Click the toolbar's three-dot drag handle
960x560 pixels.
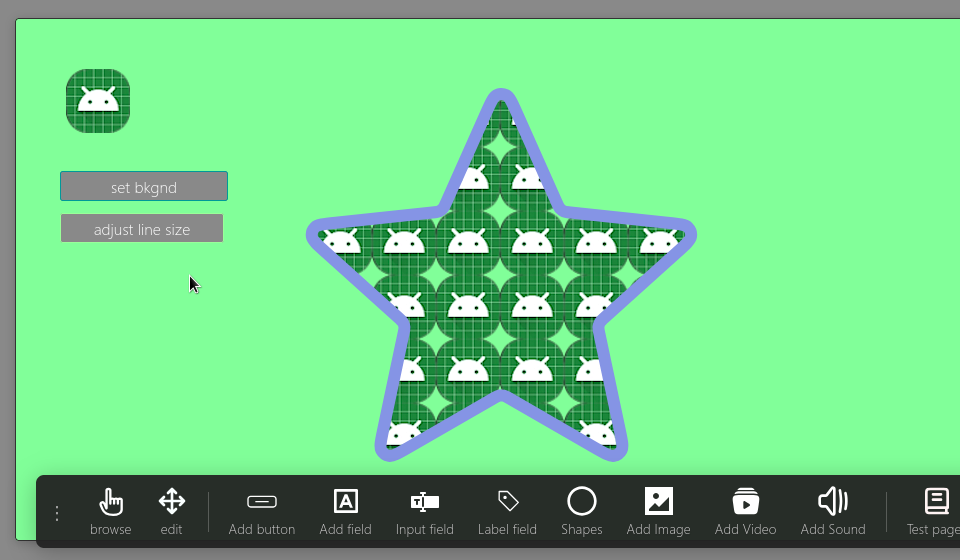pyautogui.click(x=57, y=513)
